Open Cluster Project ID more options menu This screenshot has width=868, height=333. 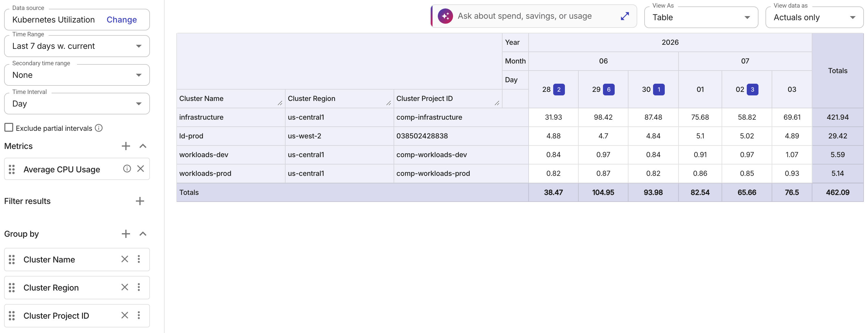coord(139,315)
